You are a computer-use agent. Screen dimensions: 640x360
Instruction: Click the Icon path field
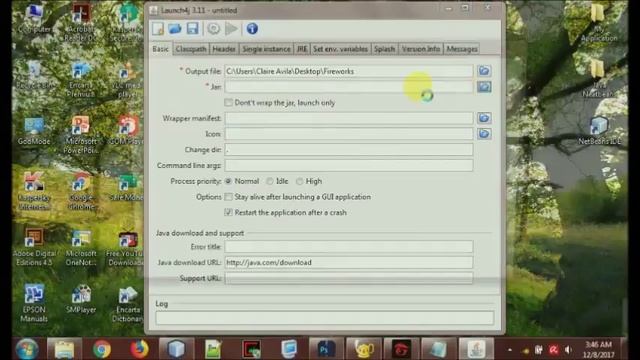349,134
